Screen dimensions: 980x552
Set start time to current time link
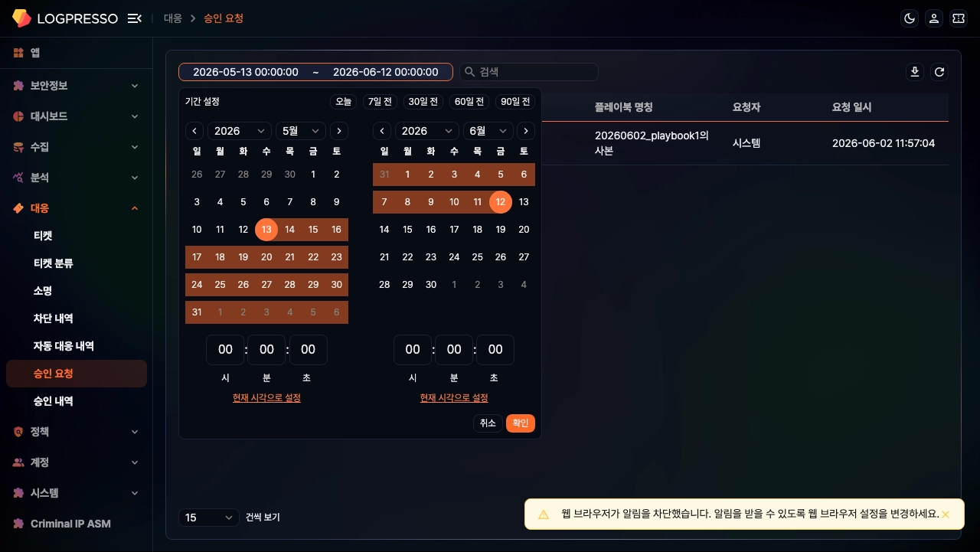[x=266, y=398]
